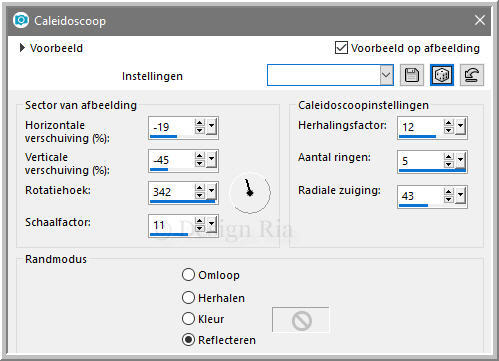The image size is (499, 361).
Task: Click the randomize parameters dice icon
Action: point(442,75)
